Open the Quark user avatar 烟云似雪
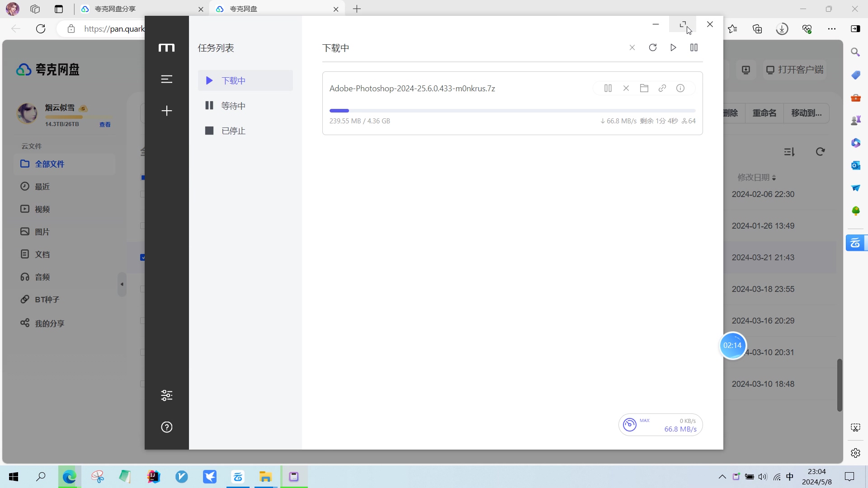 (x=27, y=113)
